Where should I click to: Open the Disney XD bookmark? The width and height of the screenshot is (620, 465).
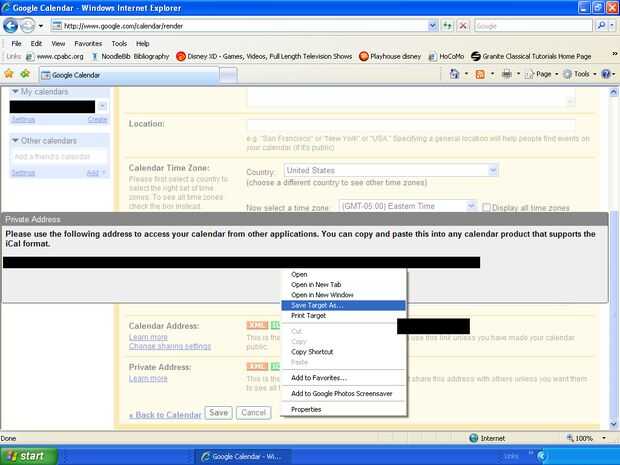coord(264,57)
